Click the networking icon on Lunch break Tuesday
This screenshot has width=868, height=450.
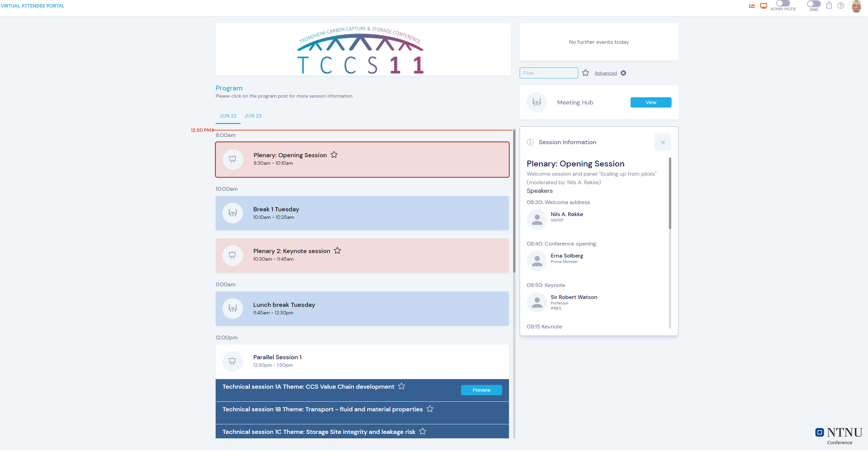pyautogui.click(x=233, y=309)
